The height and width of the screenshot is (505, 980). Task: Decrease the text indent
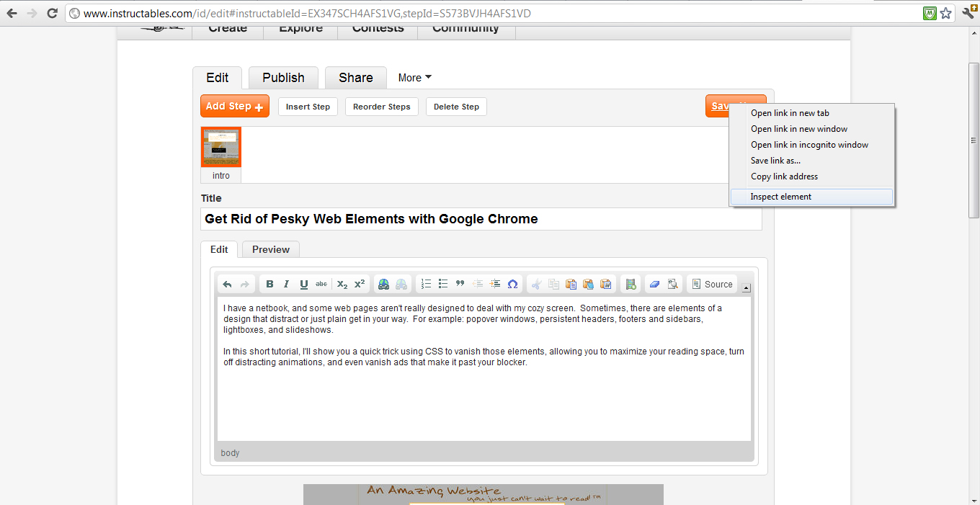[478, 285]
